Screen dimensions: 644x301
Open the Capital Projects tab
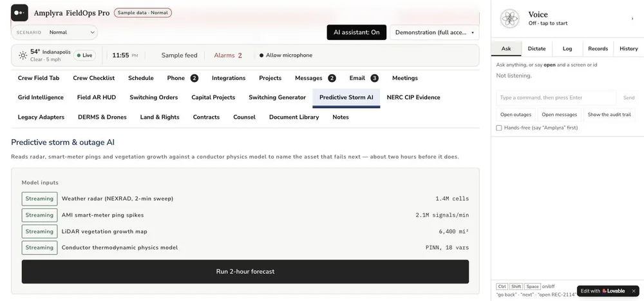tap(213, 97)
